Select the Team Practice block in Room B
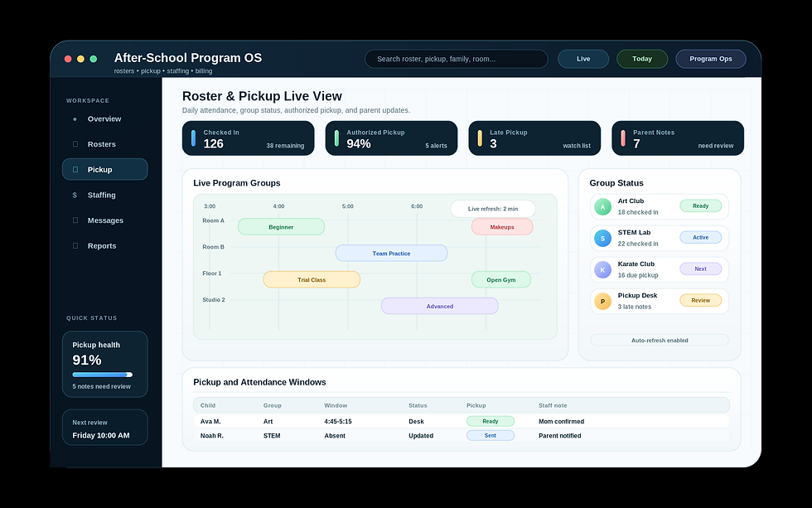Viewport: 812px width, 508px height. (391, 254)
